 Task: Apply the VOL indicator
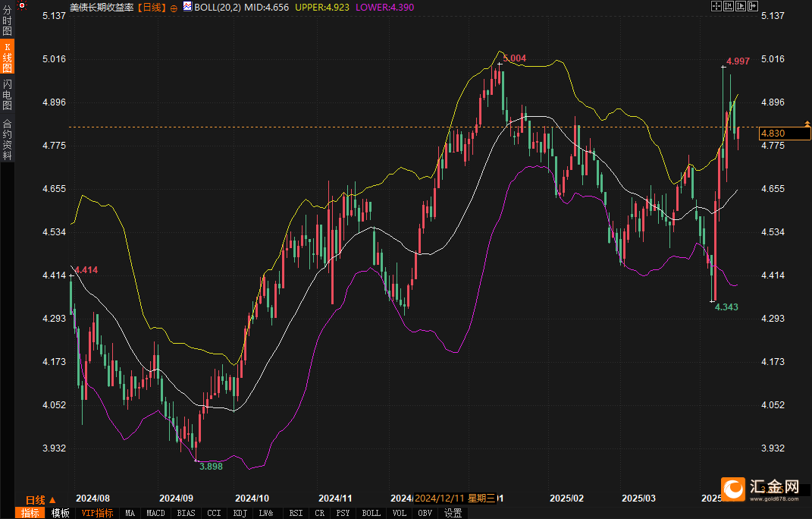[x=400, y=513]
